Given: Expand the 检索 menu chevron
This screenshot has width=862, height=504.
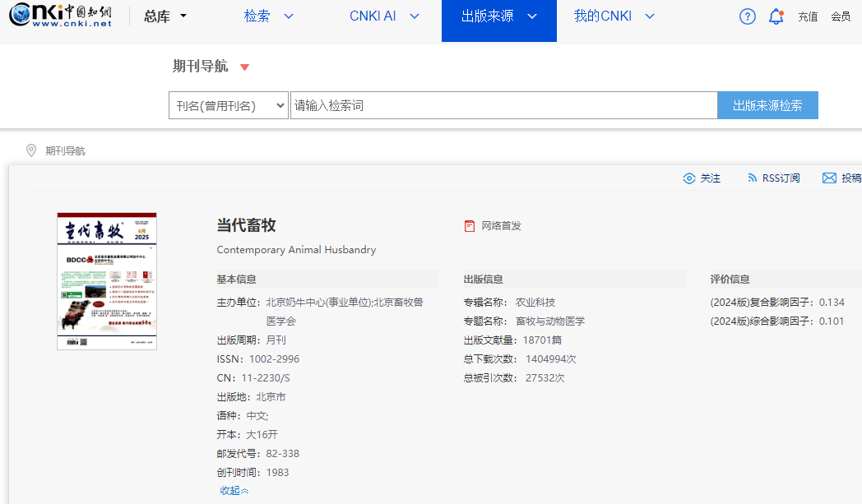Looking at the screenshot, I should 289,16.
